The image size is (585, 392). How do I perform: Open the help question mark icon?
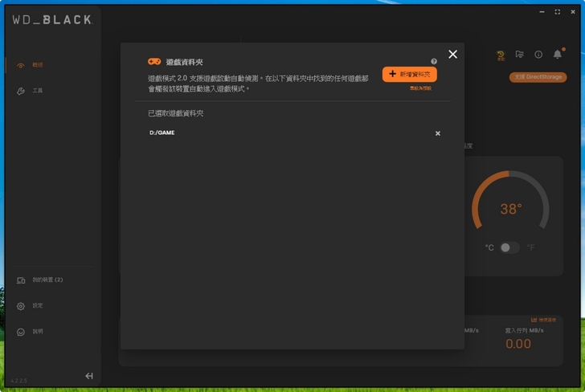tap(434, 61)
